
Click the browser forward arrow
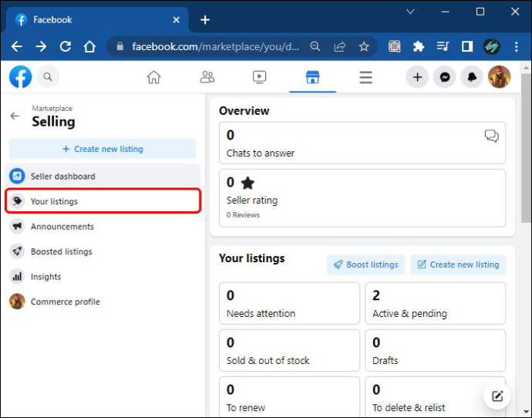[41, 46]
